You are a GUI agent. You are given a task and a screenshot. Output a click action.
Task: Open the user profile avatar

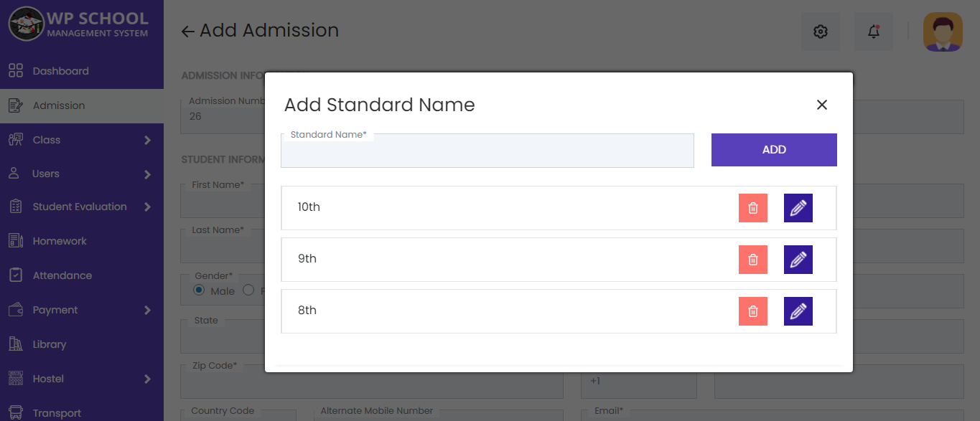click(x=943, y=31)
